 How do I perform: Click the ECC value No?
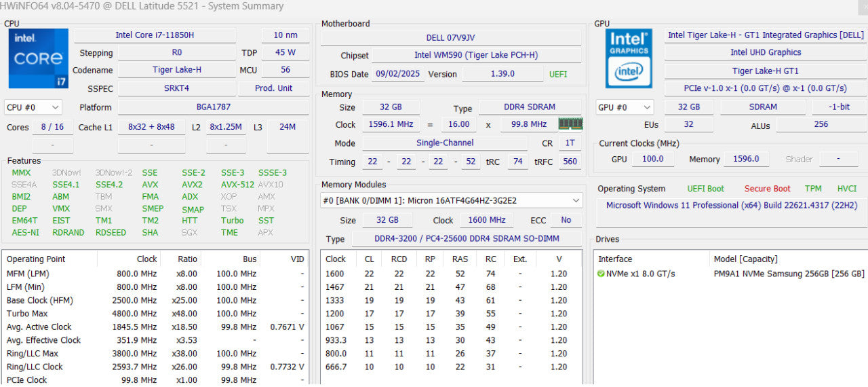tap(566, 220)
